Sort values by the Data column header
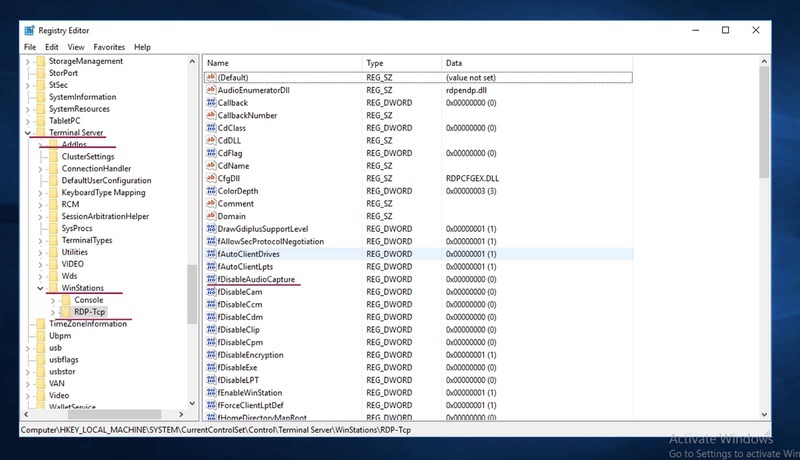The width and height of the screenshot is (800, 460). tap(537, 63)
